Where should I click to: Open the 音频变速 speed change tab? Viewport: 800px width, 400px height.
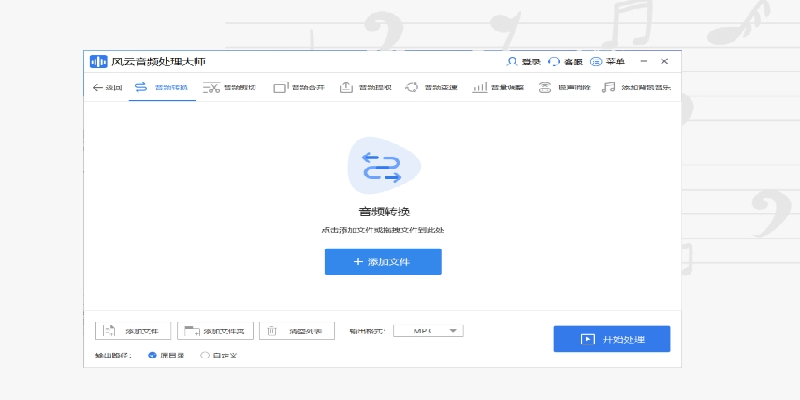[431, 88]
